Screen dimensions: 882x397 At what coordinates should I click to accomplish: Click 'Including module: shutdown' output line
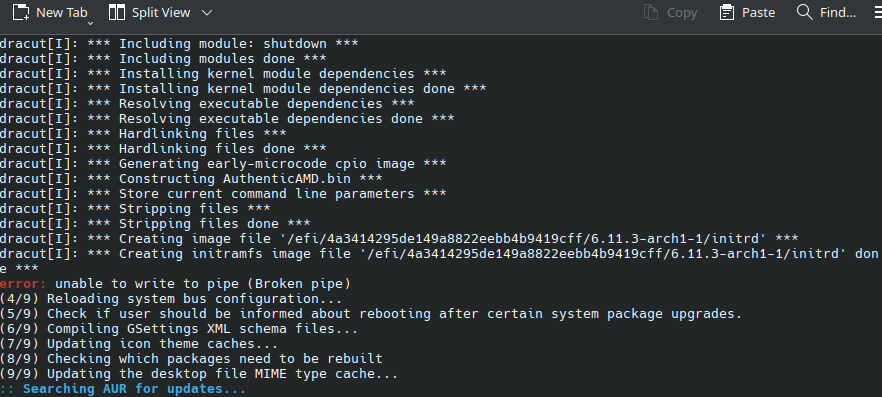[x=179, y=43]
